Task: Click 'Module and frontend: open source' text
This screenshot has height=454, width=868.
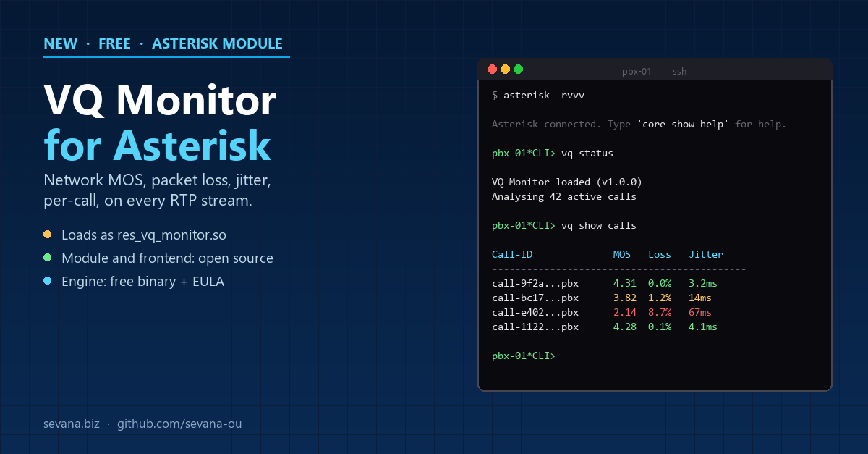Action: tap(167, 258)
